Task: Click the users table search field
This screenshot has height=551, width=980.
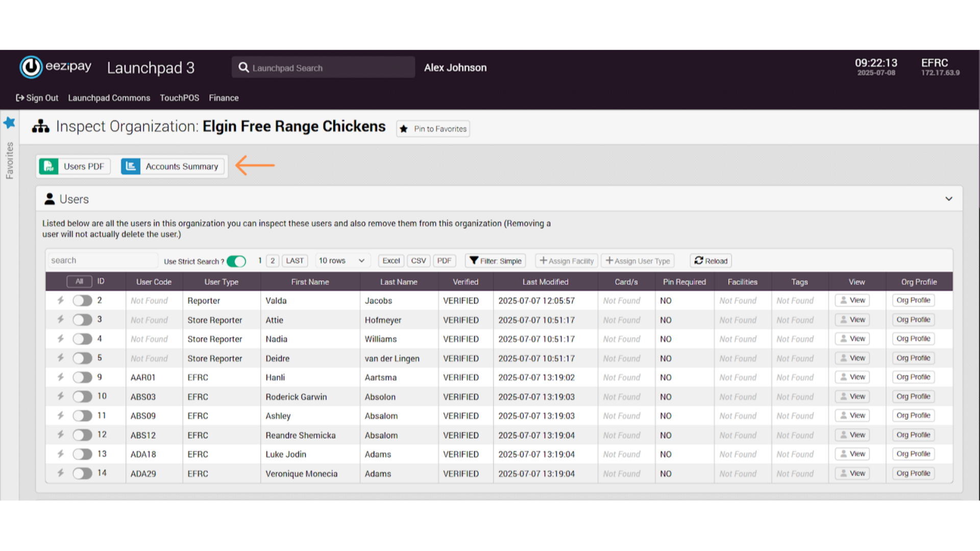Action: click(x=102, y=260)
